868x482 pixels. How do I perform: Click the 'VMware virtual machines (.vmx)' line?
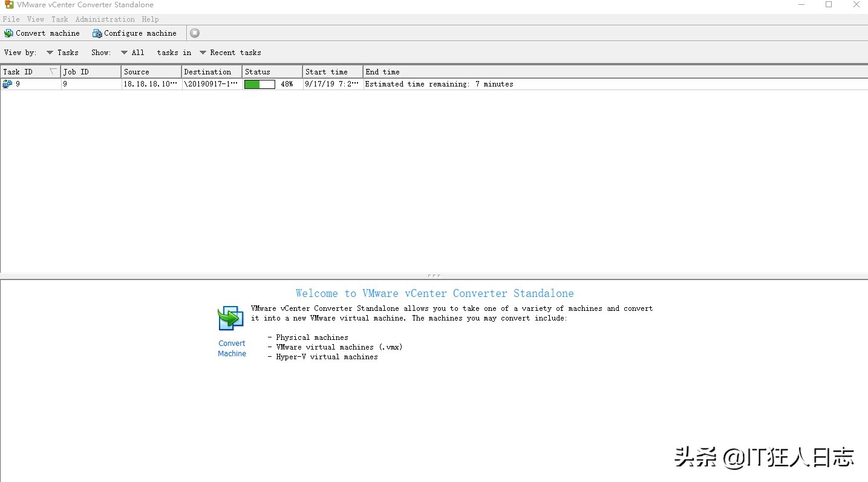tap(339, 347)
